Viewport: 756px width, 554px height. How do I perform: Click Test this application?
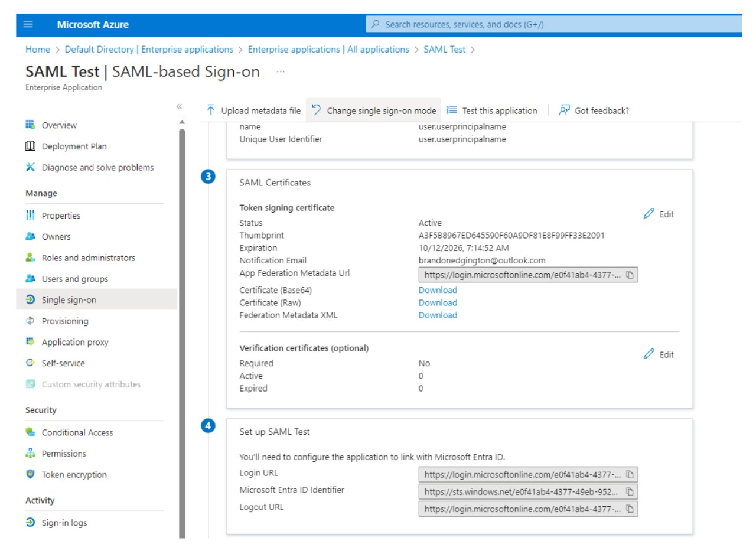pos(492,110)
